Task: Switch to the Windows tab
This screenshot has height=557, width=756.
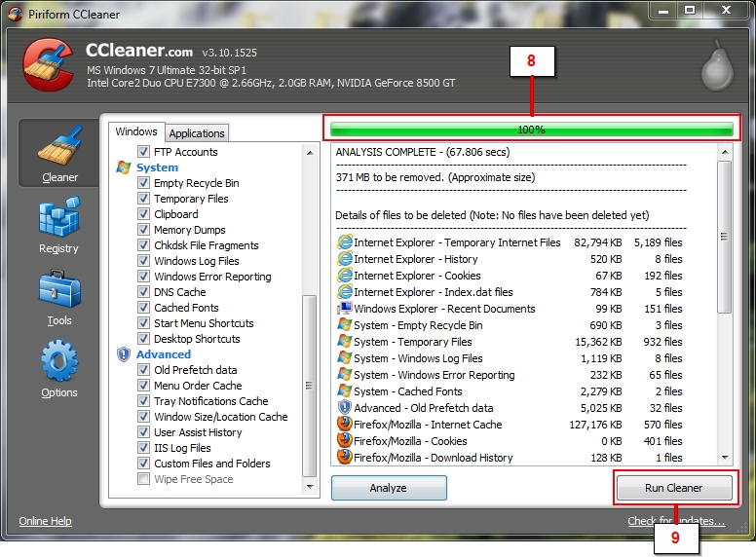Action: click(136, 131)
